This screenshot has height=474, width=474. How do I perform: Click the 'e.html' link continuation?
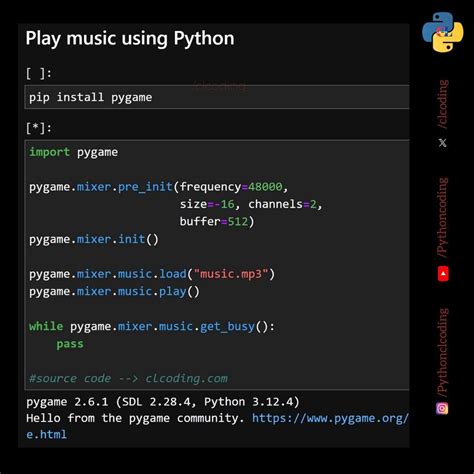pyautogui.click(x=46, y=434)
